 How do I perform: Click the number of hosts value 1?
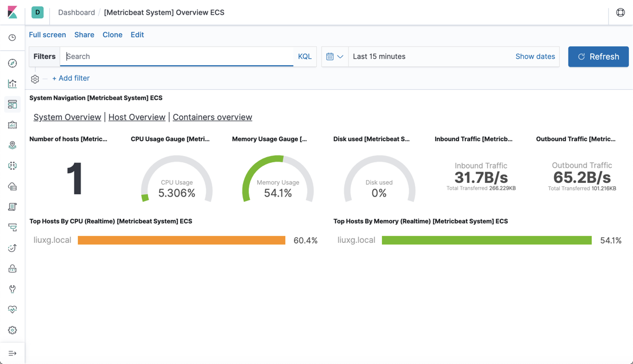pos(75,179)
